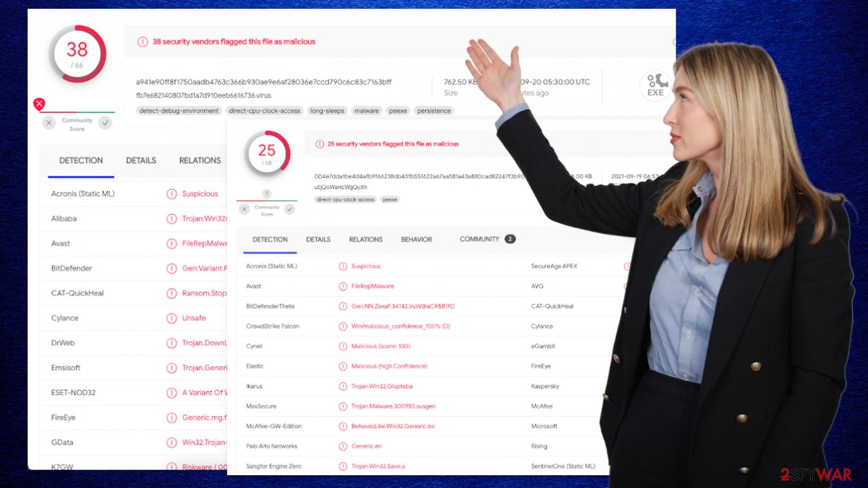This screenshot has width=868, height=488.
Task: Click alert icon in Acronis row, back report
Action: [172, 194]
